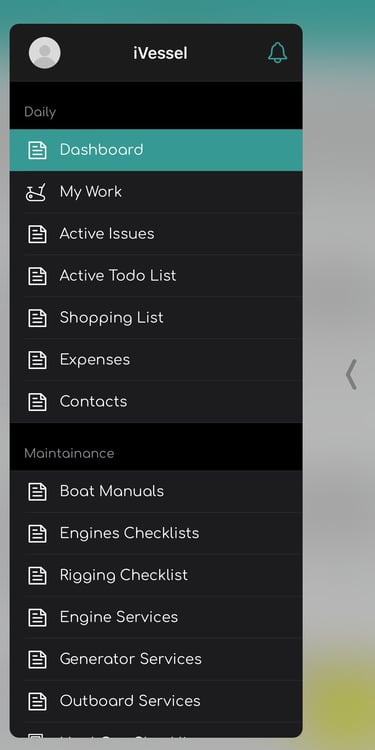This screenshot has width=375, height=750.
Task: Open the notifications bell icon
Action: click(277, 53)
